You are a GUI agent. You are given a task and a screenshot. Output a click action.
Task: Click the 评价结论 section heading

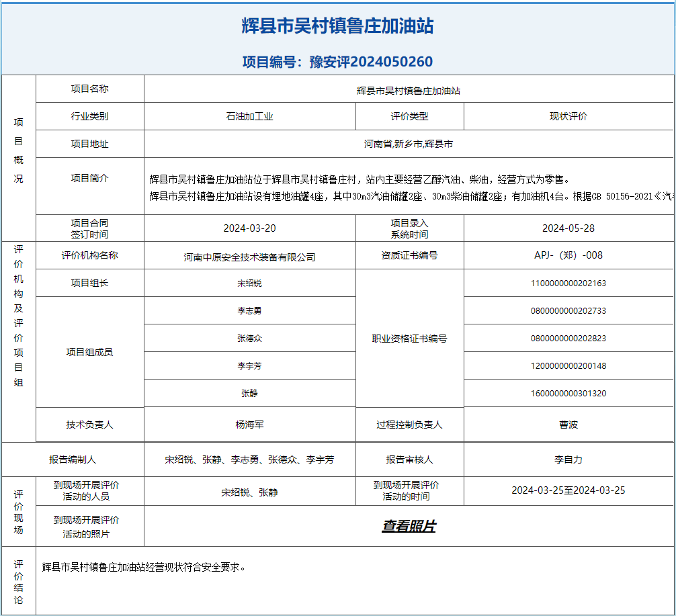(19, 582)
